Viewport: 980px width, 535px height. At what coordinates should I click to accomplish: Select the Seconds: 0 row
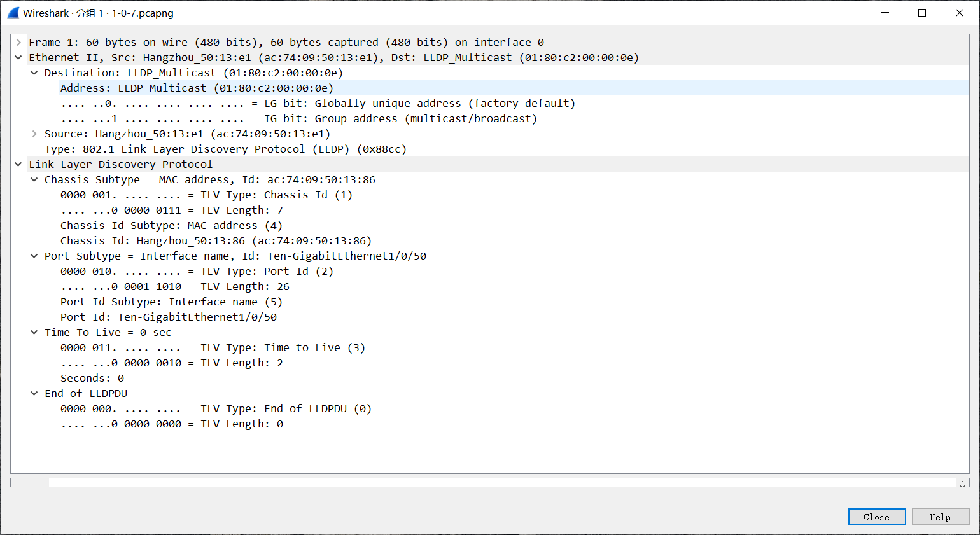click(92, 379)
